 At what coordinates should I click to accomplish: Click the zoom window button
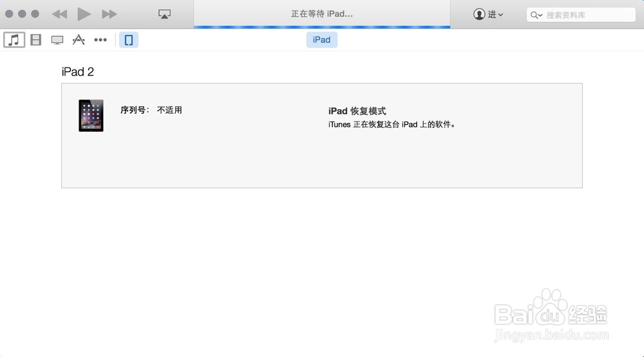[35, 14]
